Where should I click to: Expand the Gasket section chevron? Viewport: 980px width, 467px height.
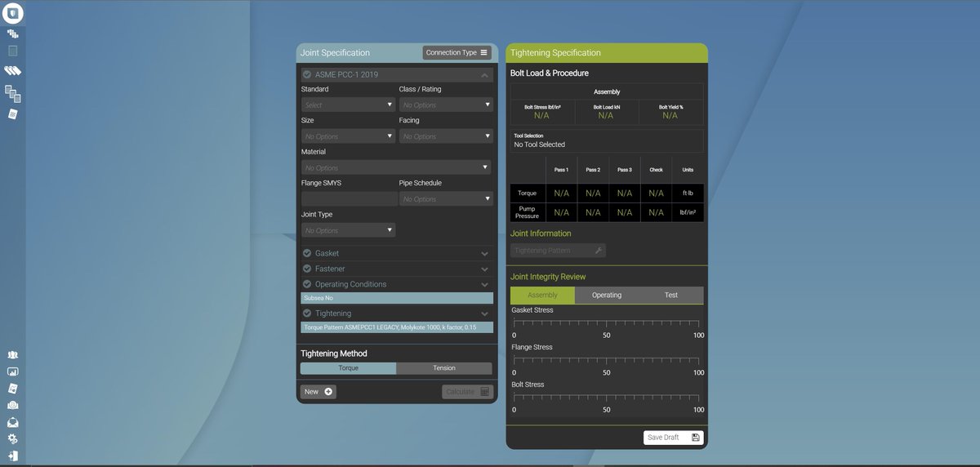click(x=484, y=254)
